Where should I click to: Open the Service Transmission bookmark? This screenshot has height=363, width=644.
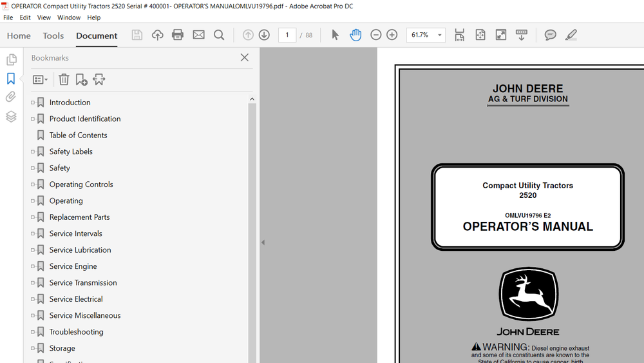click(83, 283)
